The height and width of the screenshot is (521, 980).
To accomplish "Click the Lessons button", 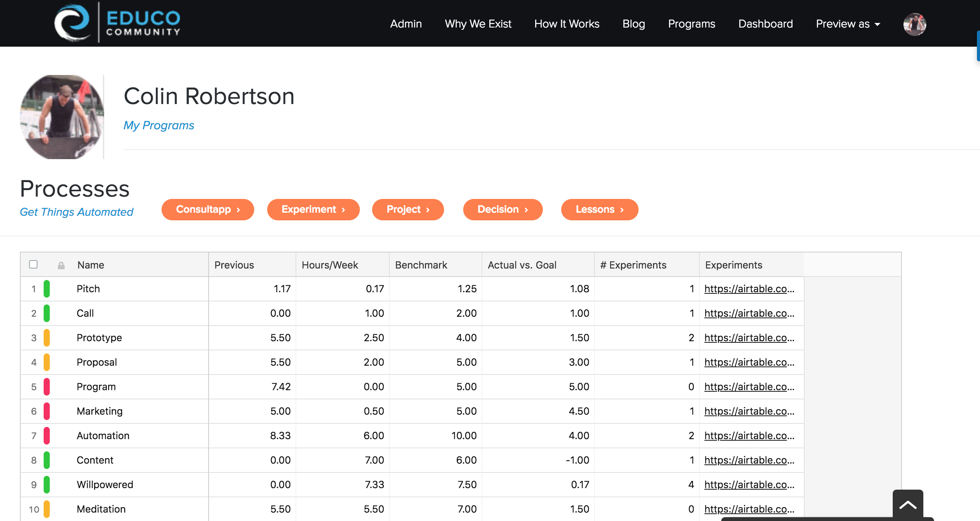I will [x=599, y=209].
